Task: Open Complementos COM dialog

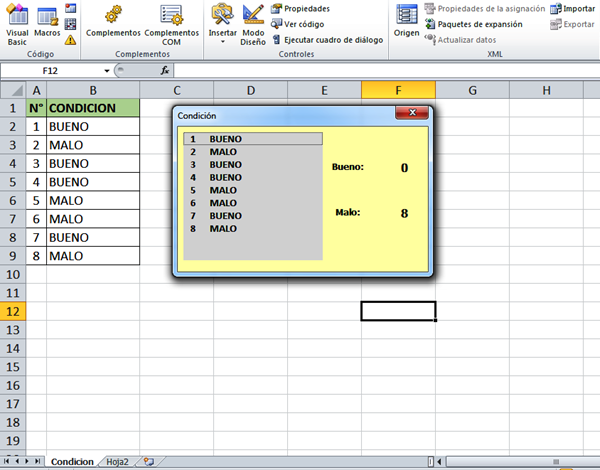Action: point(171,25)
